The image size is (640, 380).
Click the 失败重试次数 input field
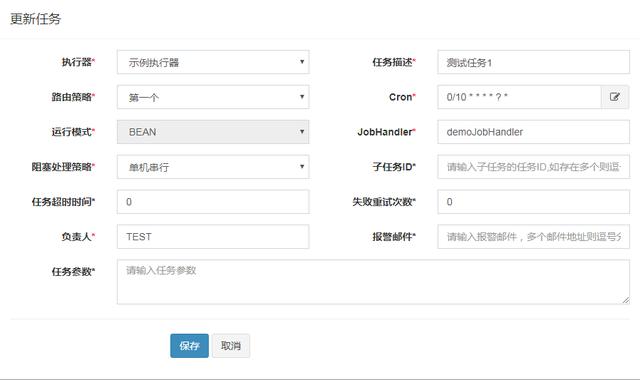533,202
